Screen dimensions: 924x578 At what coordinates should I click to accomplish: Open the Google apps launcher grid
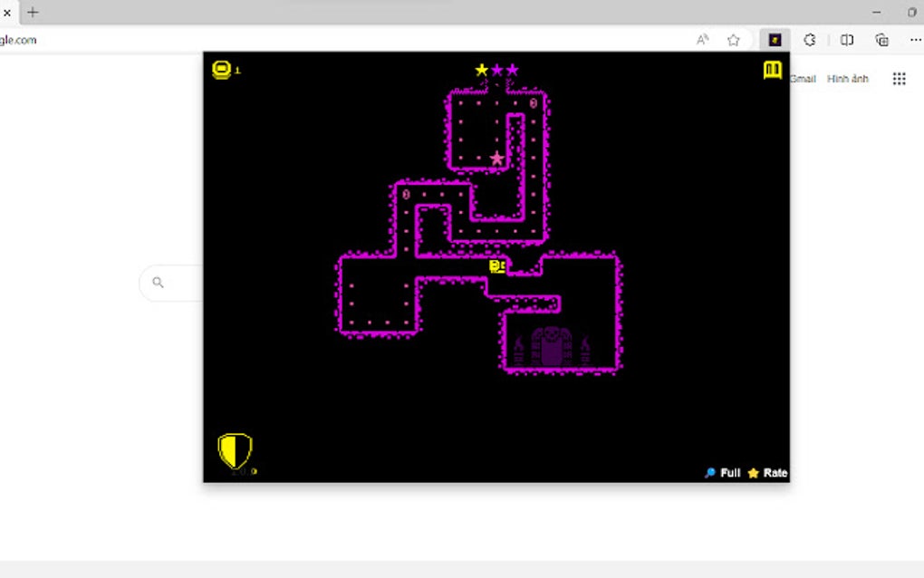900,78
